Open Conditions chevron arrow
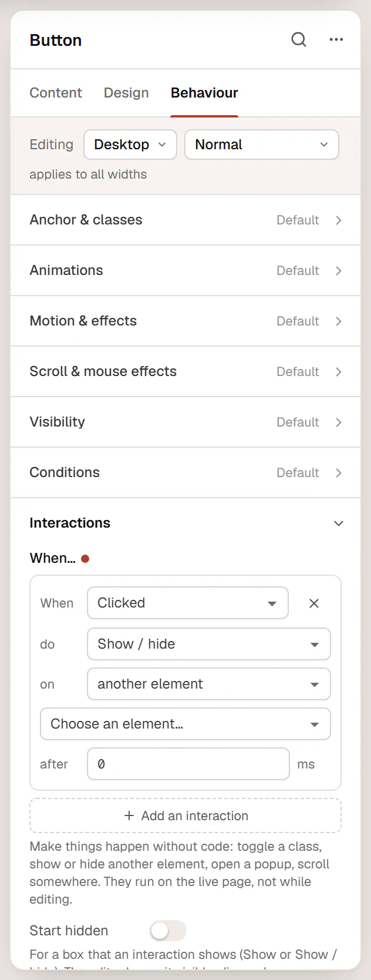Screen dimensions: 371x980 [339, 473]
